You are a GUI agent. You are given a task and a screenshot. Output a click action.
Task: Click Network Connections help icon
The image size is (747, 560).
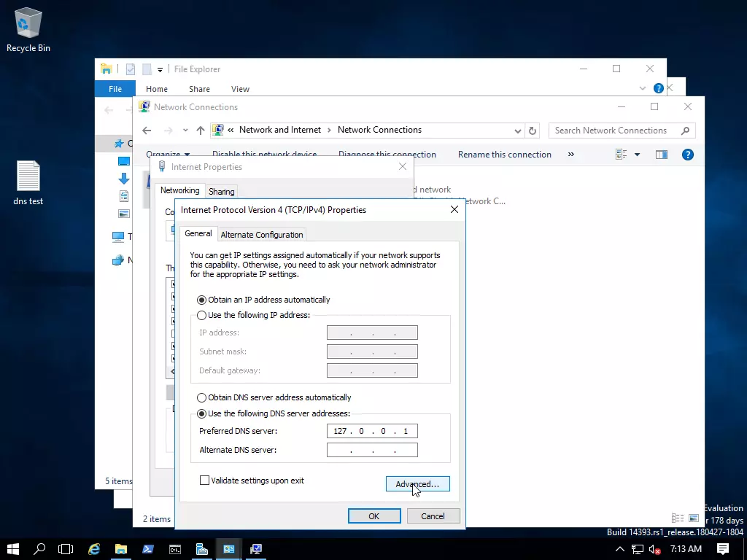[687, 155]
